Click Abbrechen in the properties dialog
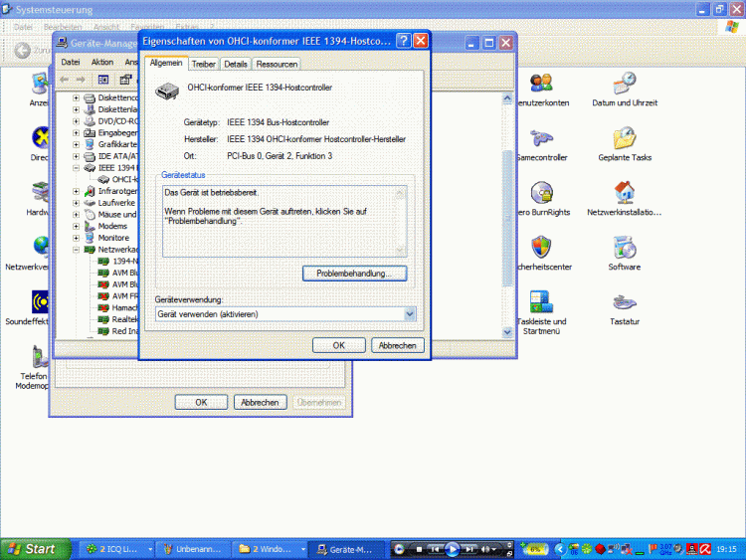Screen dimensions: 746x560 tap(397, 345)
